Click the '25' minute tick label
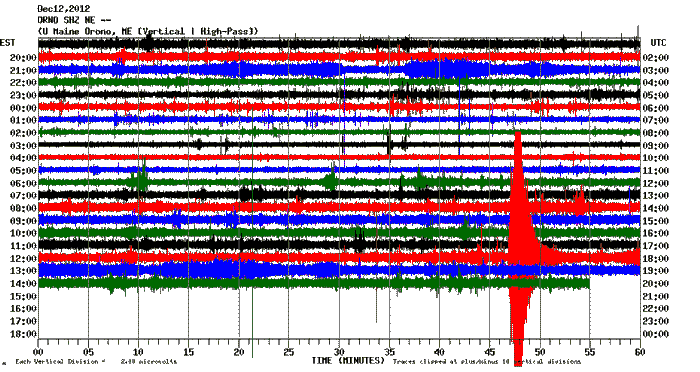Image resolution: width=700 pixels, height=372 pixels. (x=289, y=352)
